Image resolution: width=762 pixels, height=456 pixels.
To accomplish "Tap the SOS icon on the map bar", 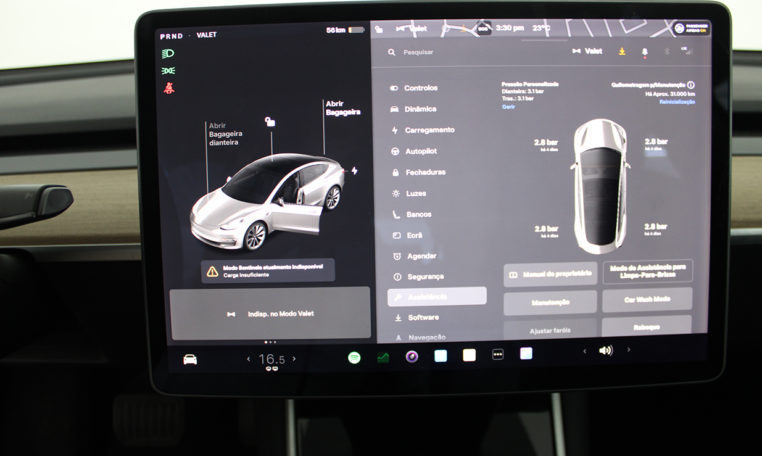I will (483, 29).
